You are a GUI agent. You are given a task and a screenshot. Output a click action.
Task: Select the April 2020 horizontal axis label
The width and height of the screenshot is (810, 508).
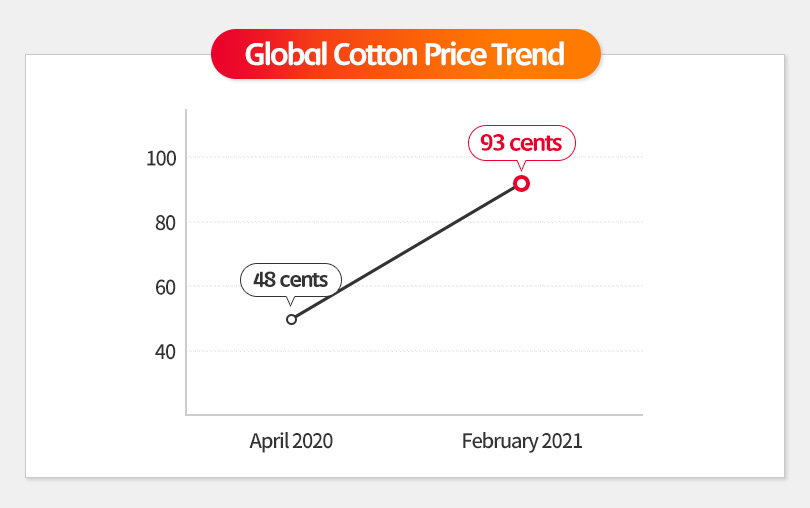291,441
